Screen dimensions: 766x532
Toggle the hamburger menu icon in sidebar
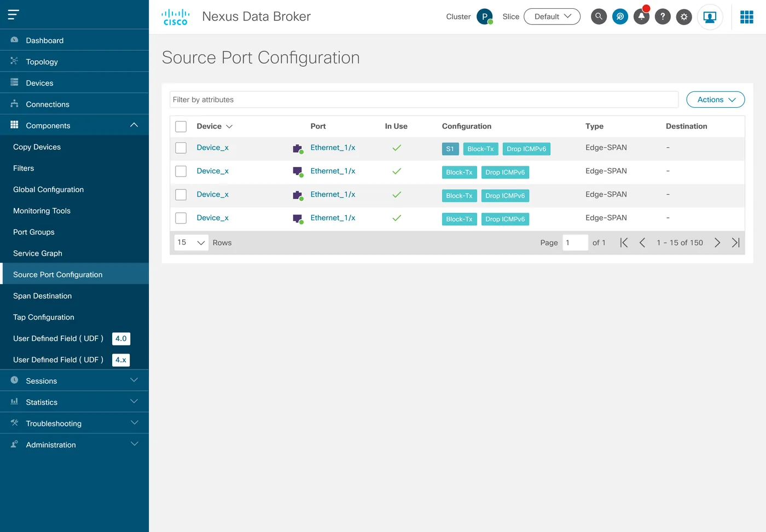tap(14, 15)
